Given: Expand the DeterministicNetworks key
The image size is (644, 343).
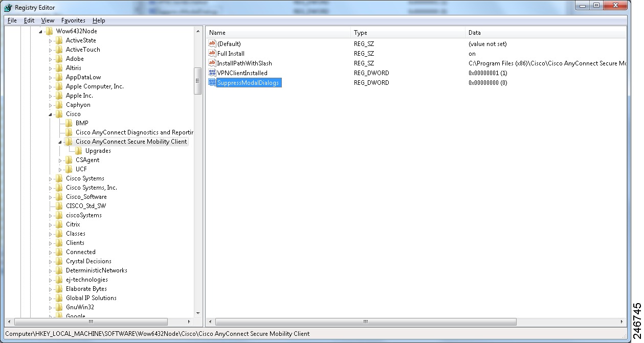Looking at the screenshot, I should [51, 271].
